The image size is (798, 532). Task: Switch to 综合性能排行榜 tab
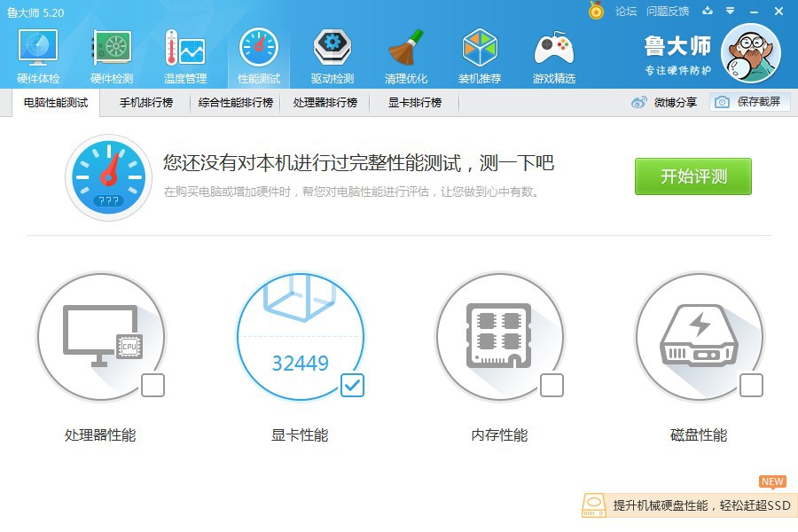(x=236, y=102)
